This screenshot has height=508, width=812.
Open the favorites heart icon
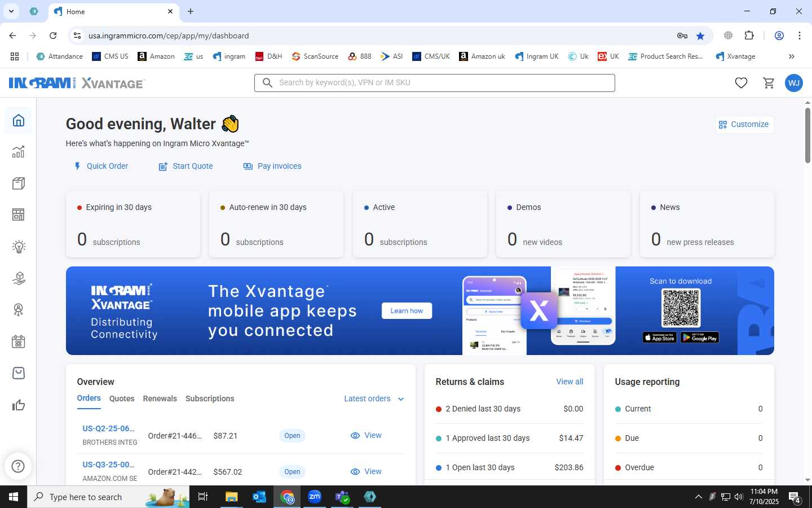[x=741, y=83]
